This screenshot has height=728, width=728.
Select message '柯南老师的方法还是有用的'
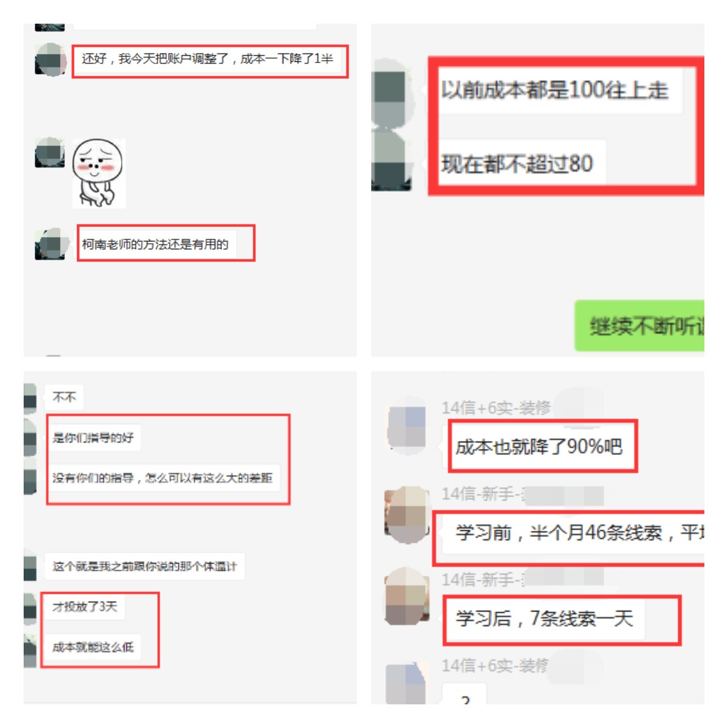[x=155, y=244]
